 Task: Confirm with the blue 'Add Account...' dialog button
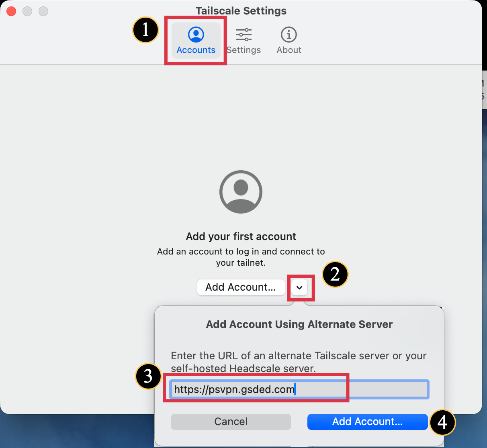(367, 422)
